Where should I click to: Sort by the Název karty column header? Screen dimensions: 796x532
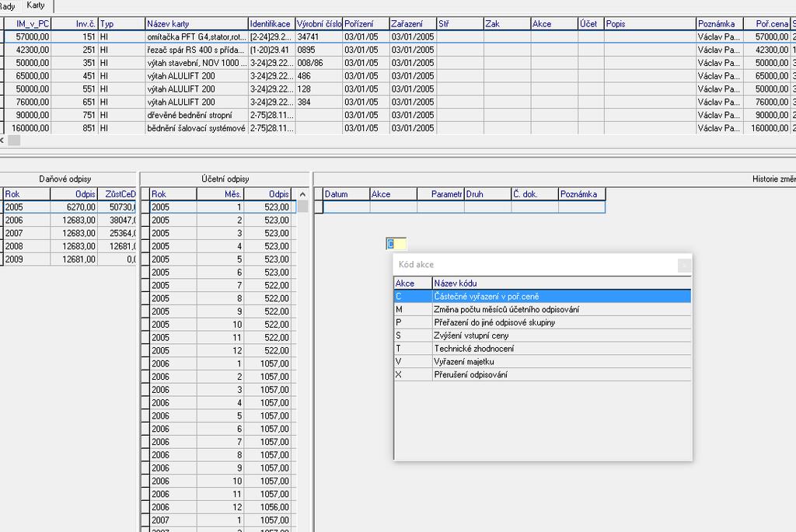click(197, 24)
